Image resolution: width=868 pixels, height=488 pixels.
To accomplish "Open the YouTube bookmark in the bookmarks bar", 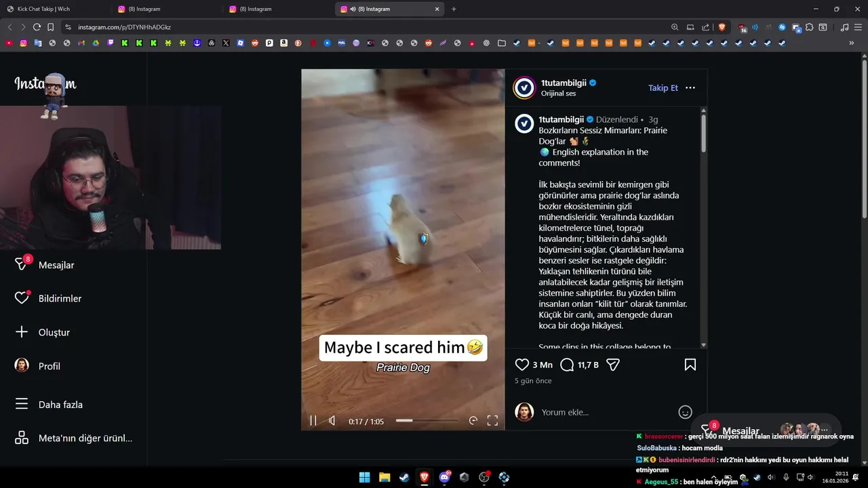I will tap(9, 43).
